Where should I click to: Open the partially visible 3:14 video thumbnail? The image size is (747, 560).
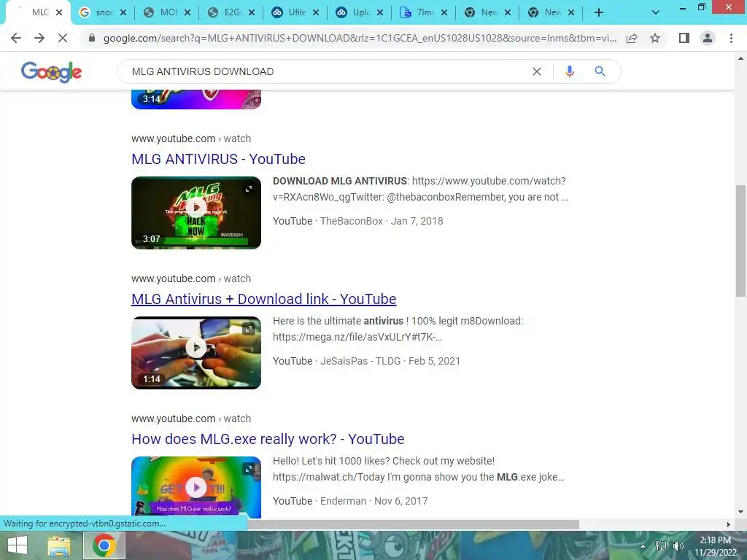pyautogui.click(x=196, y=99)
